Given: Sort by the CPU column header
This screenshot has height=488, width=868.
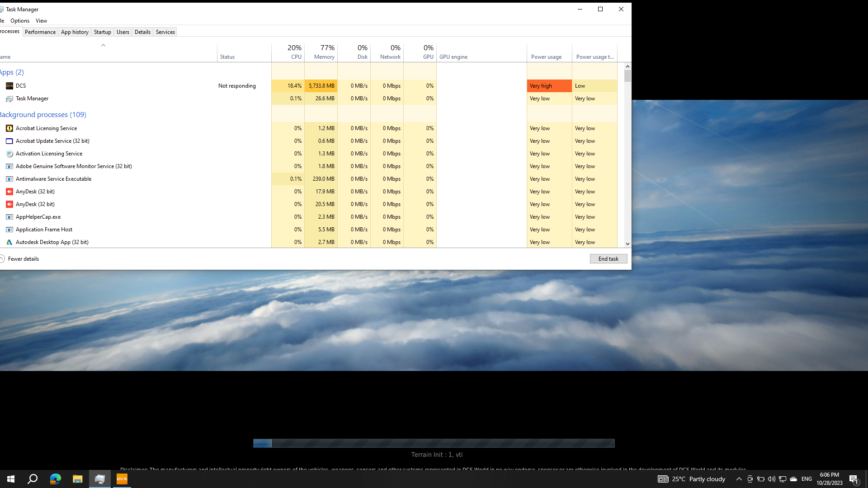Looking at the screenshot, I should point(288,52).
